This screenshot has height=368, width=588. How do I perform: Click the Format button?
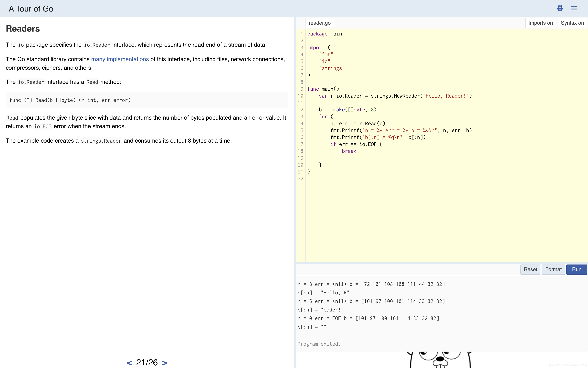click(x=553, y=269)
